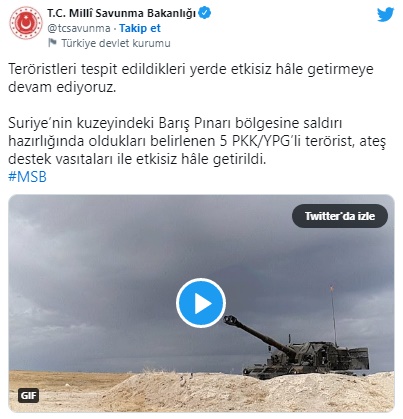Open the ministry's round profile avatar
The width and height of the screenshot is (403, 419).
click(x=26, y=23)
